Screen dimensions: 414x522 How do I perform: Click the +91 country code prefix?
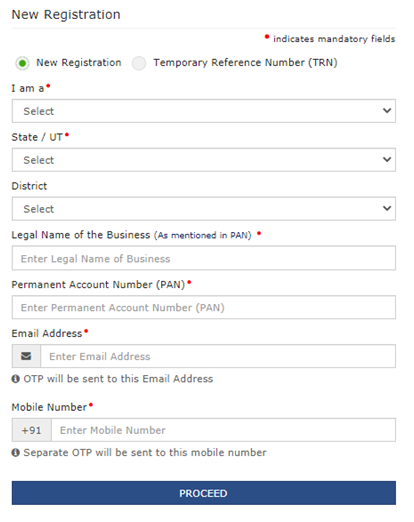tap(32, 430)
